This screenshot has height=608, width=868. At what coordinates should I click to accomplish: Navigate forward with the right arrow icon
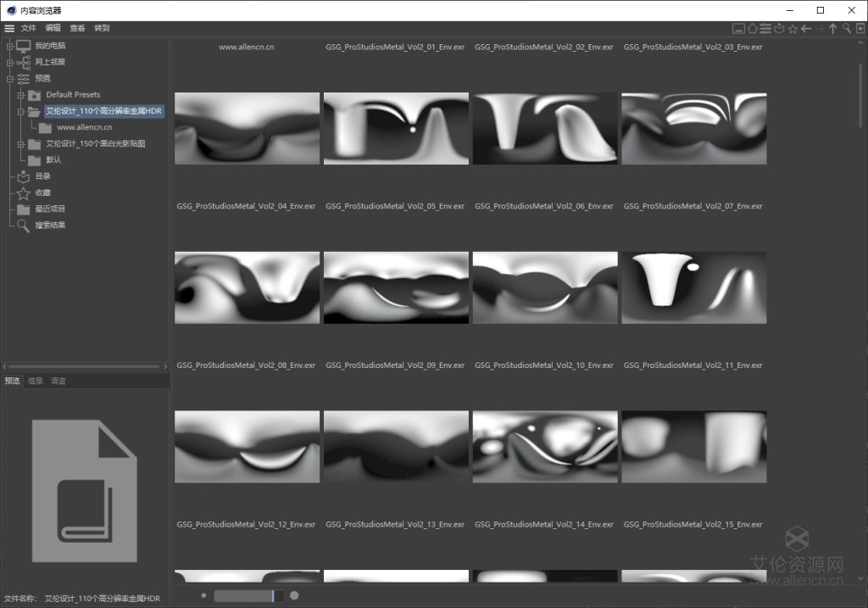820,29
